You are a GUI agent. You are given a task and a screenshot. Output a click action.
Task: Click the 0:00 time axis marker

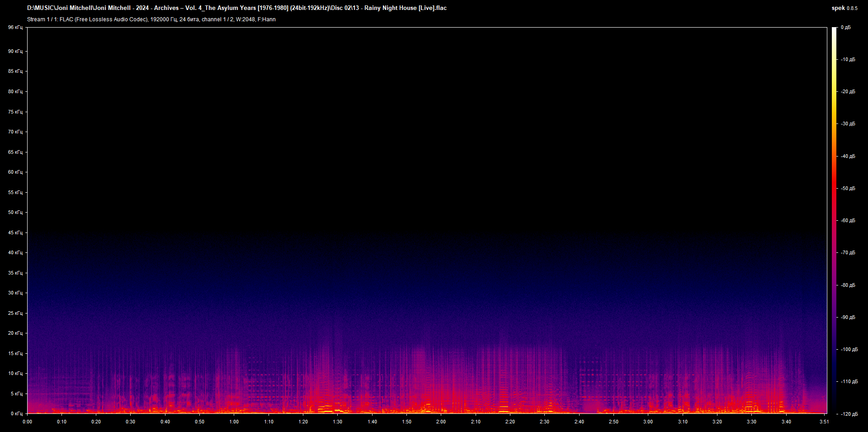click(x=27, y=422)
